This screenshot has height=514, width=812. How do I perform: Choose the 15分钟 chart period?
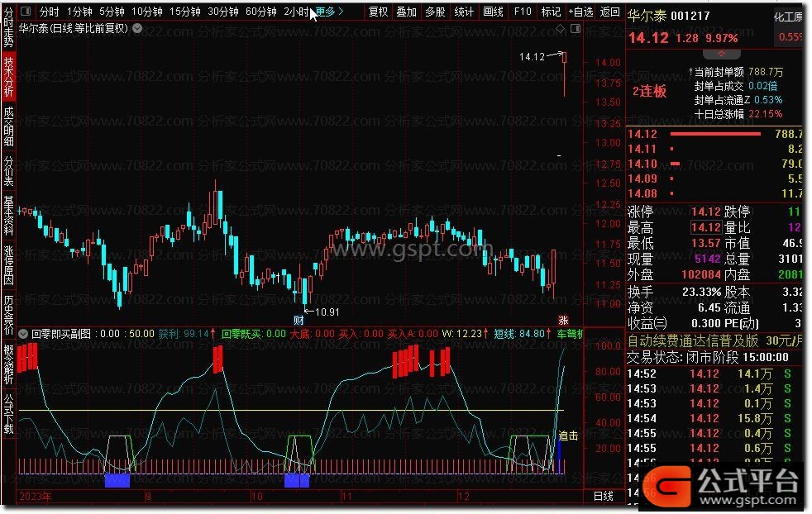(x=185, y=12)
